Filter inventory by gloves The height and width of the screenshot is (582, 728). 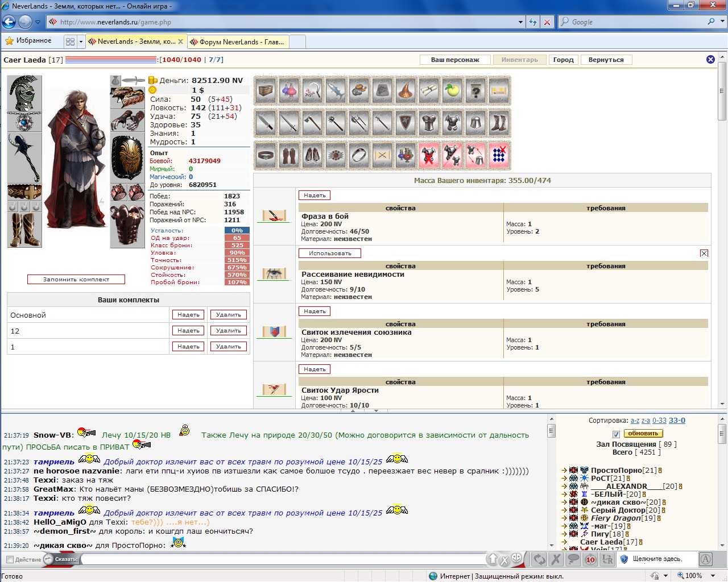289,155
